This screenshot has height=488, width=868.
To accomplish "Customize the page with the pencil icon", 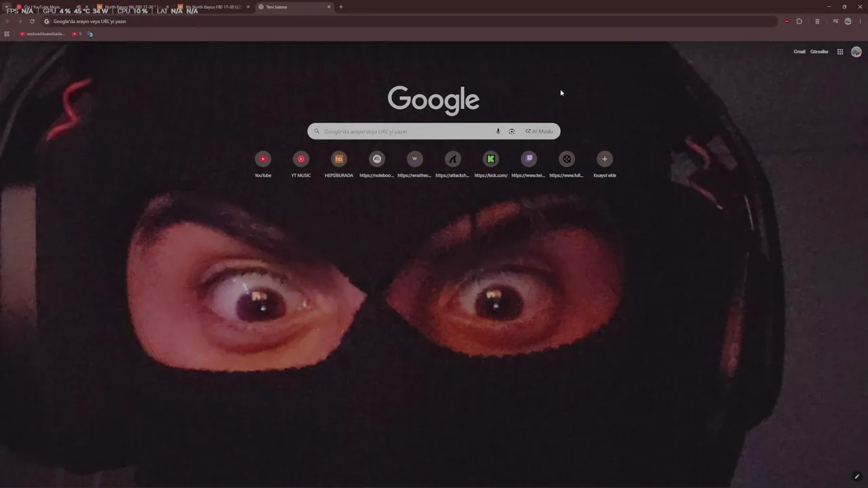I will pyautogui.click(x=857, y=476).
